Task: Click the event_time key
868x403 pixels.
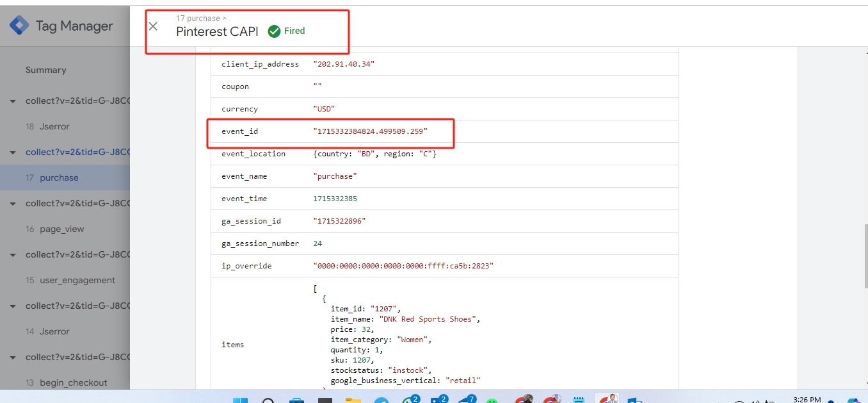Action: [x=244, y=199]
